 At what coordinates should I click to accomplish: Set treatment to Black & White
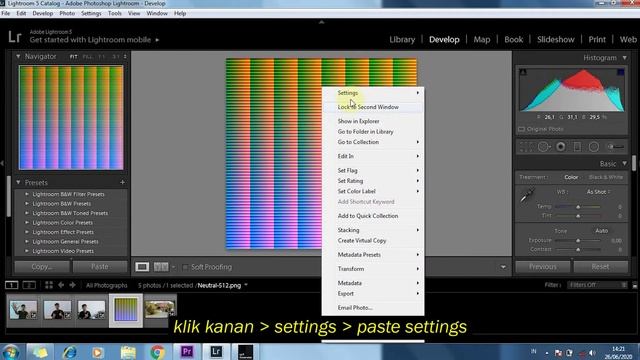tap(606, 177)
